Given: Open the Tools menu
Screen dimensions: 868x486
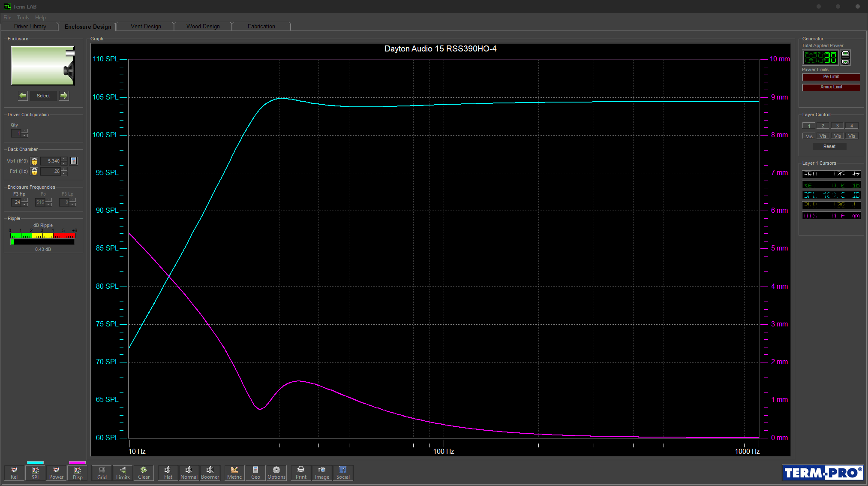Looking at the screenshot, I should 23,18.
